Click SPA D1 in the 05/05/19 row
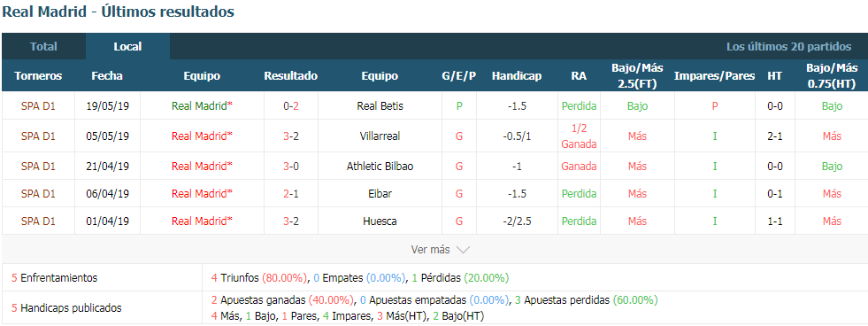Image resolution: width=868 pixels, height=326 pixels. pos(38,136)
